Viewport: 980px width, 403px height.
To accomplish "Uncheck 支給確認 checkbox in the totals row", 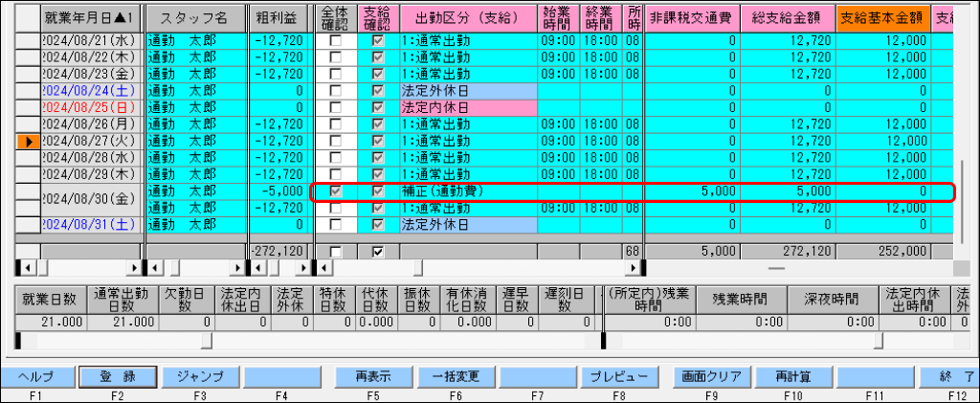I will pos(378,252).
